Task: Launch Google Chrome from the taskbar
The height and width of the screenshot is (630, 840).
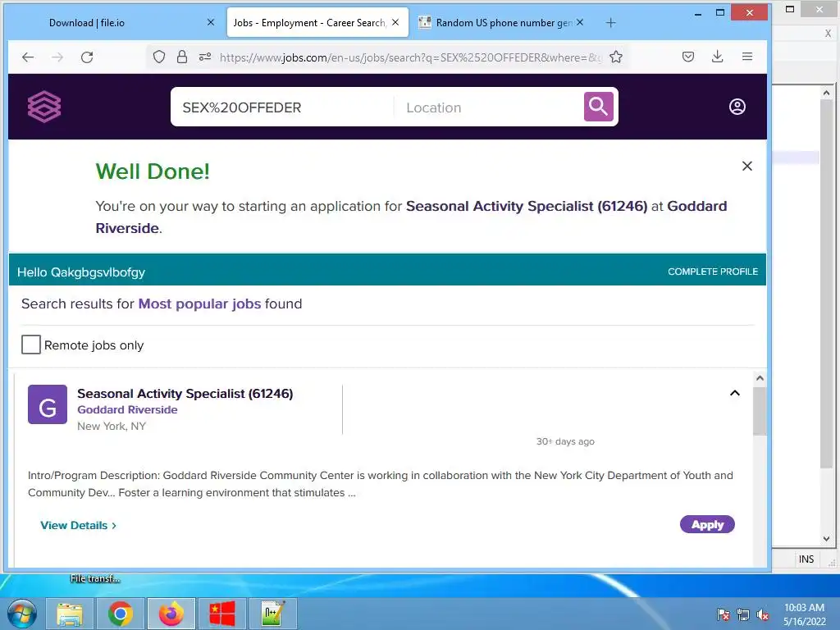Action: click(120, 614)
